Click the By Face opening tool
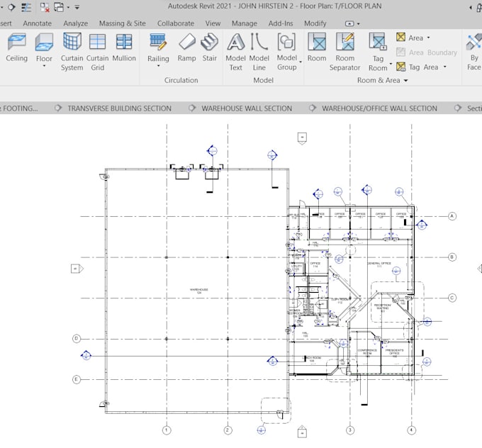Screen dimensions: 482x448 pos(473,52)
